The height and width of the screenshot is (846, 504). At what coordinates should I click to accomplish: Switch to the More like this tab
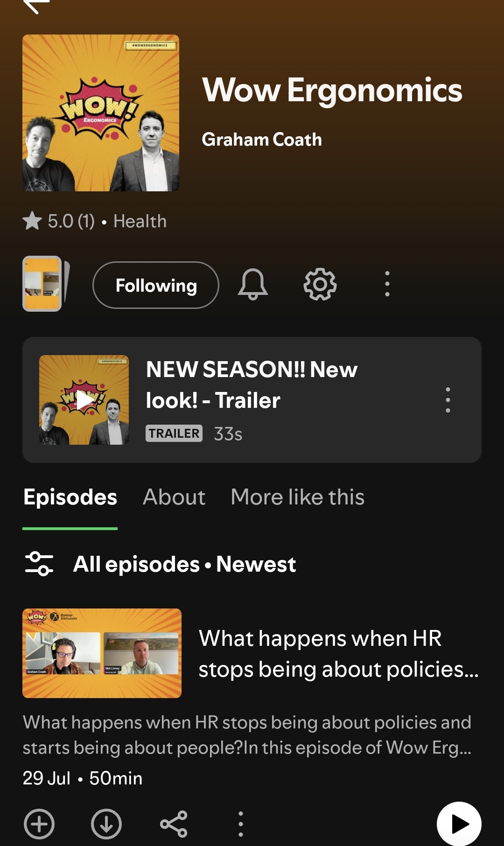coord(298,497)
